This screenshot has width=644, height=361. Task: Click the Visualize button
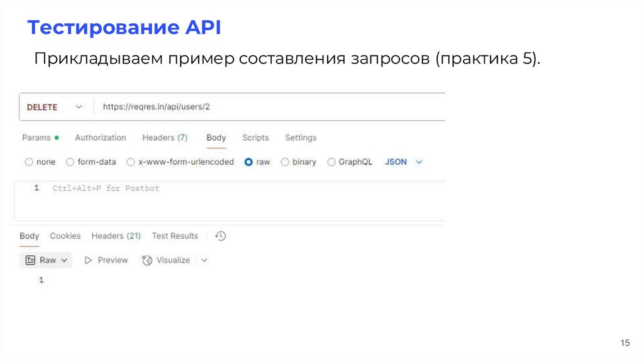click(x=166, y=260)
